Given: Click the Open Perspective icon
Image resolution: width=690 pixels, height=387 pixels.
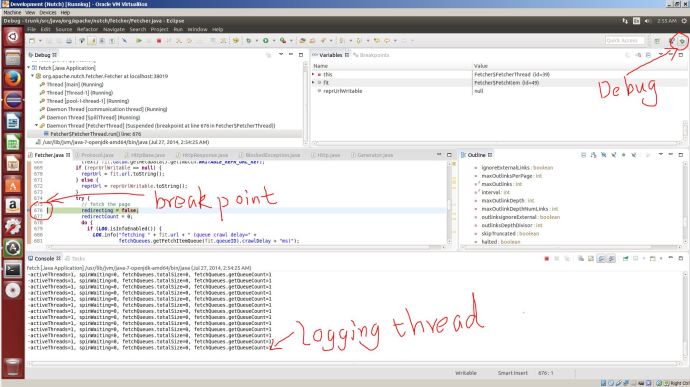Looking at the screenshot, I should pos(657,41).
